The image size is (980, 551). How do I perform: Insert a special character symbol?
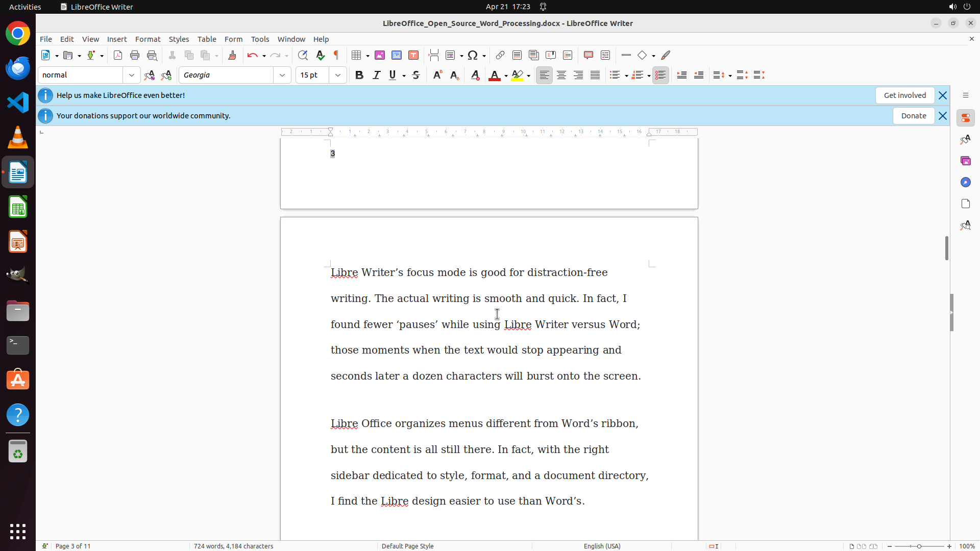click(473, 55)
